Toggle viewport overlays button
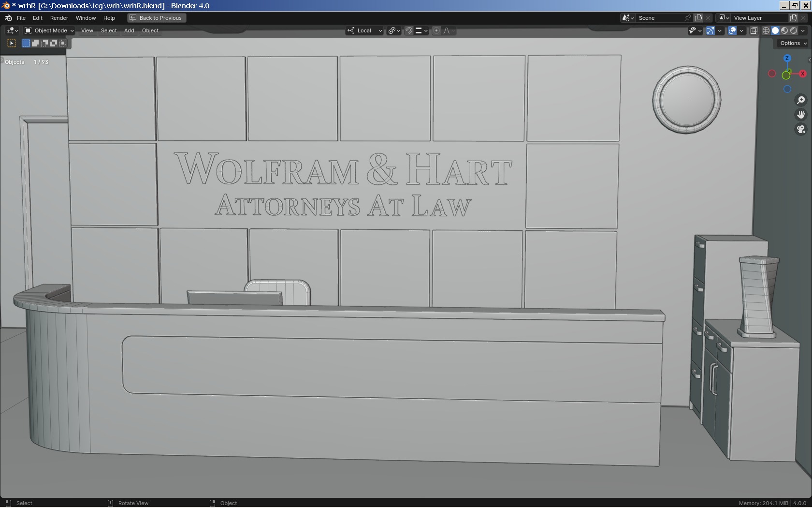This screenshot has height=508, width=812. (x=732, y=30)
